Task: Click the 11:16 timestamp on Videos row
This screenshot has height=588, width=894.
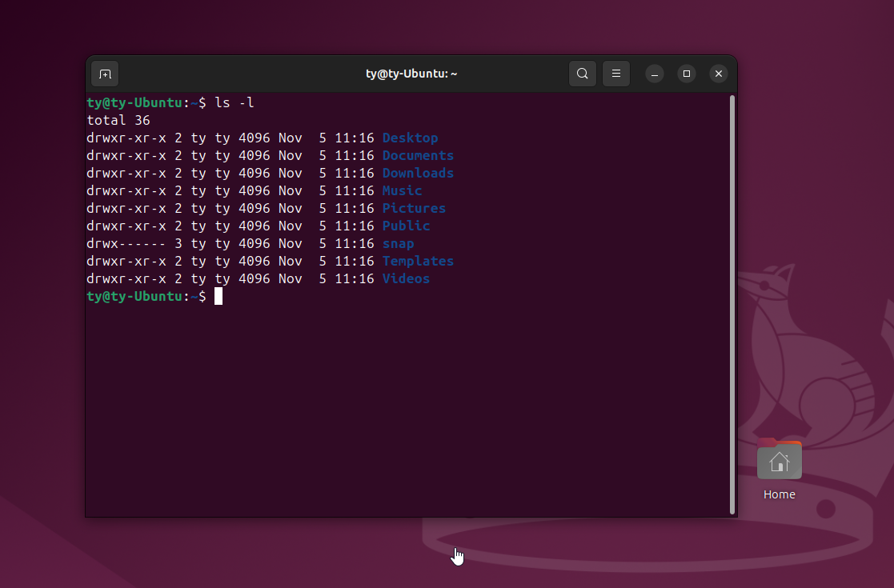Action: click(354, 279)
